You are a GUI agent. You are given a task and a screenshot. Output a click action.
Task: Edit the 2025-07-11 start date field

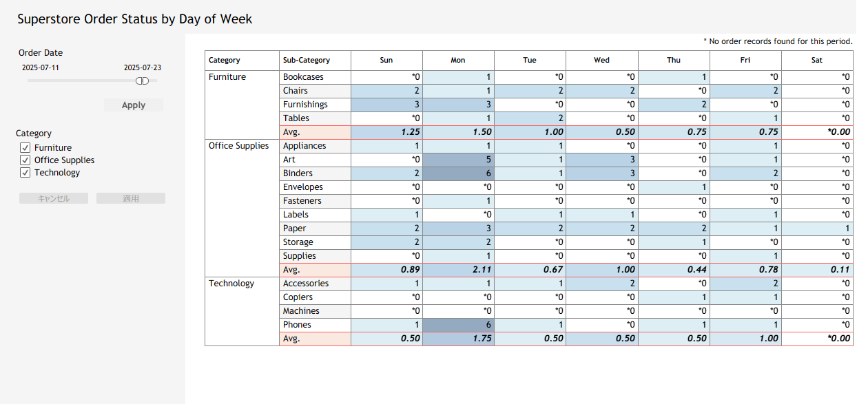41,68
